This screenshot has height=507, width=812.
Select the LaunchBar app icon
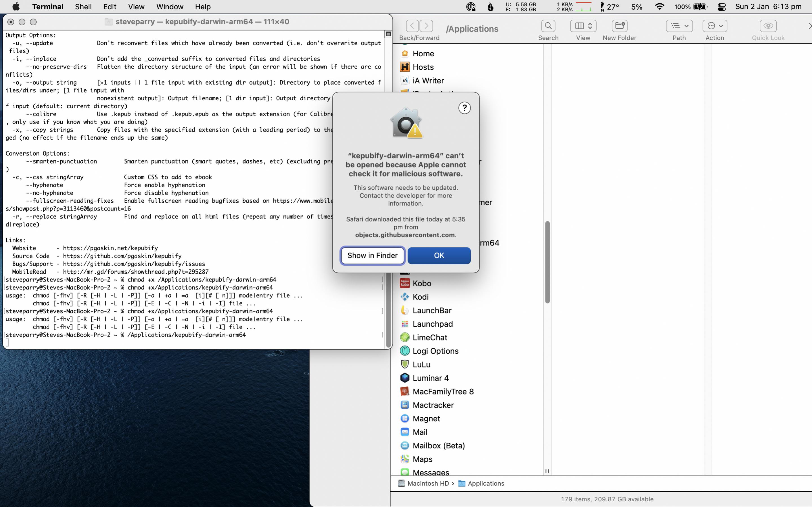[405, 311]
